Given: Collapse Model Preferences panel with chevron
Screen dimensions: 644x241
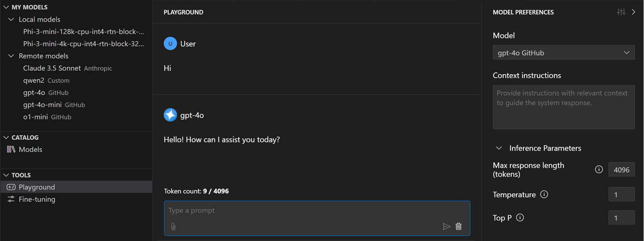Looking at the screenshot, I should 634,12.
